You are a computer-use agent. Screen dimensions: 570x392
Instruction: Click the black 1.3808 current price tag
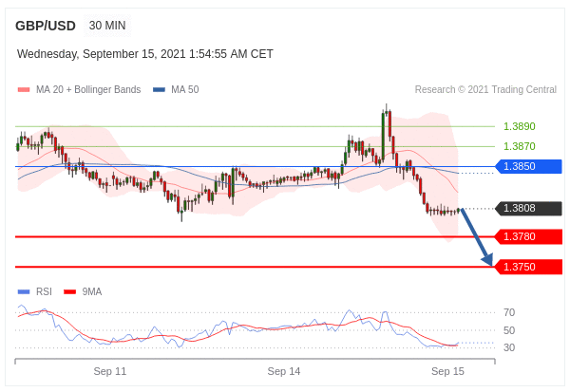529,208
